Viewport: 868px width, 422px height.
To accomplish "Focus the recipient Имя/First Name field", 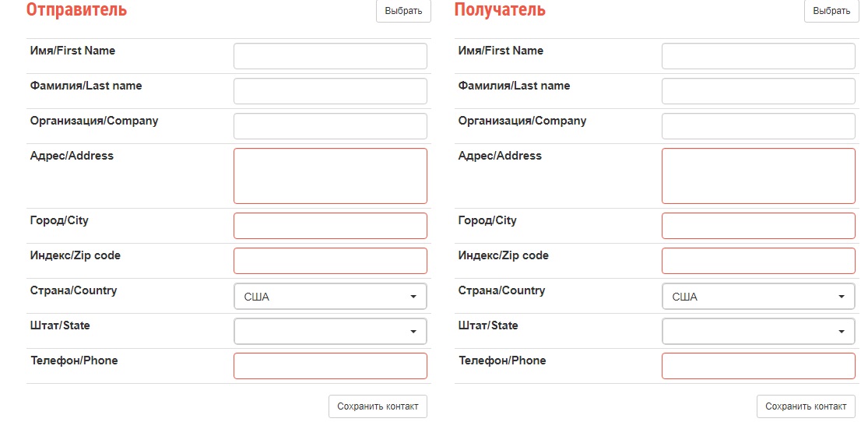I will click(758, 56).
